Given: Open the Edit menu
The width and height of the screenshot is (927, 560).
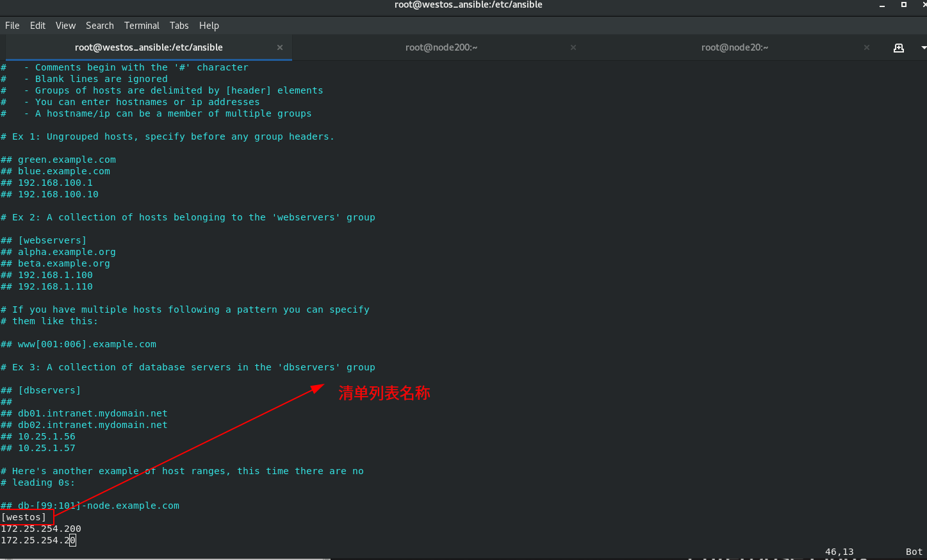Looking at the screenshot, I should (38, 26).
